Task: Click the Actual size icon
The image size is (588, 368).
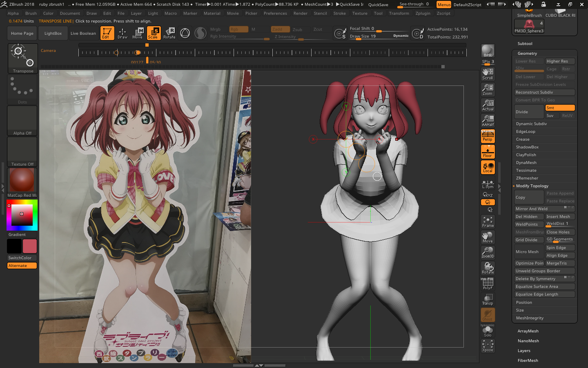Action: [x=488, y=105]
